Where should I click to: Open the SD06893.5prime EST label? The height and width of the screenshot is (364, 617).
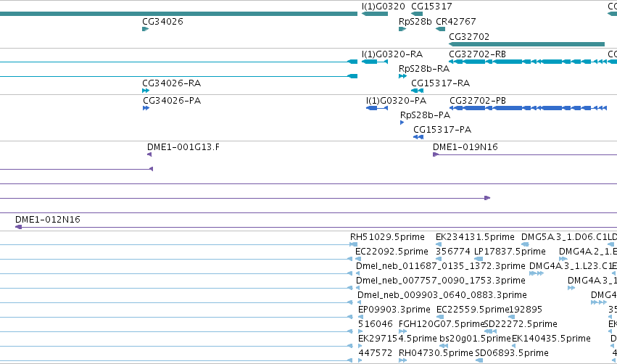point(512,353)
